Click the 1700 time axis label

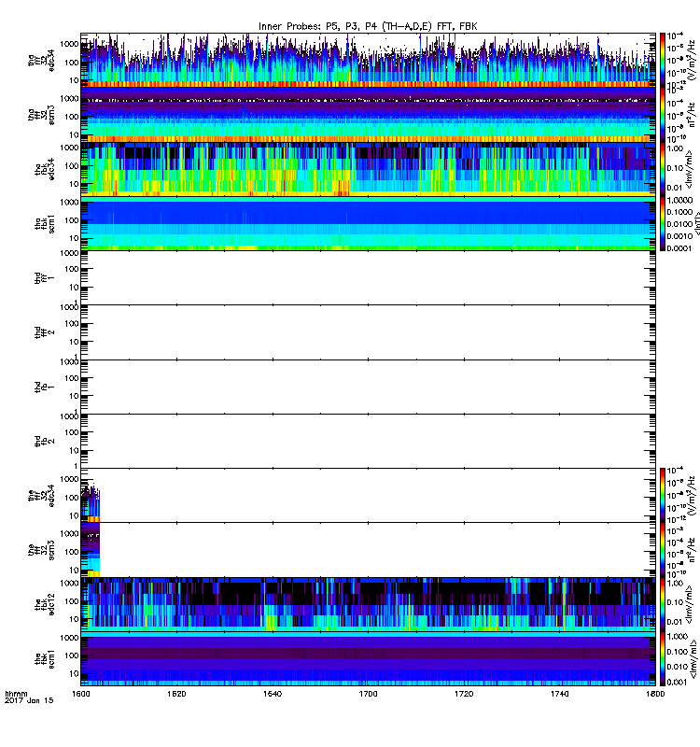(x=368, y=694)
